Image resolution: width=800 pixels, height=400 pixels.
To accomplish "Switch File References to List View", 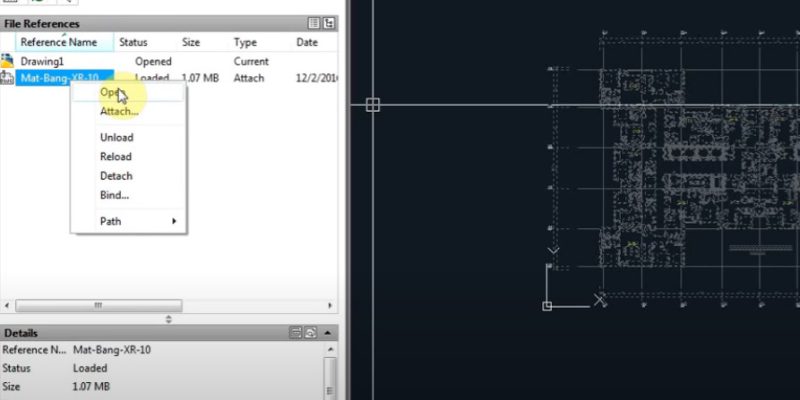I will pyautogui.click(x=314, y=23).
